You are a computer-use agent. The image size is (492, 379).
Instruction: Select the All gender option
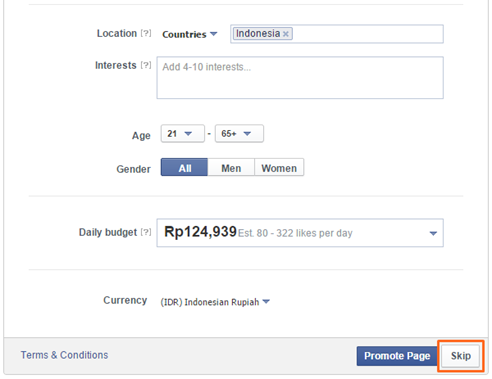[184, 167]
